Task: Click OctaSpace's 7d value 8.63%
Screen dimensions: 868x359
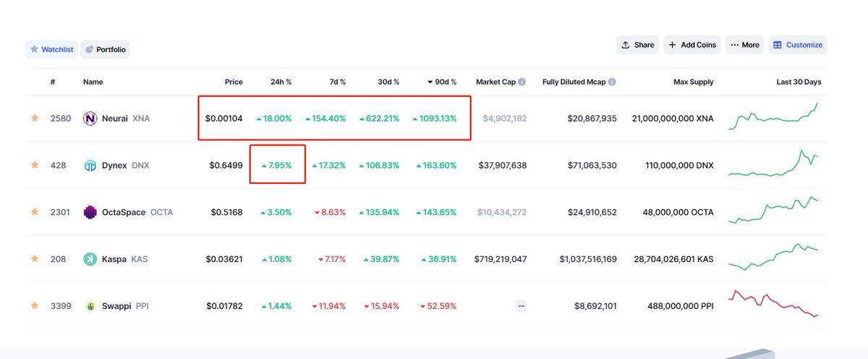Action: click(x=329, y=212)
